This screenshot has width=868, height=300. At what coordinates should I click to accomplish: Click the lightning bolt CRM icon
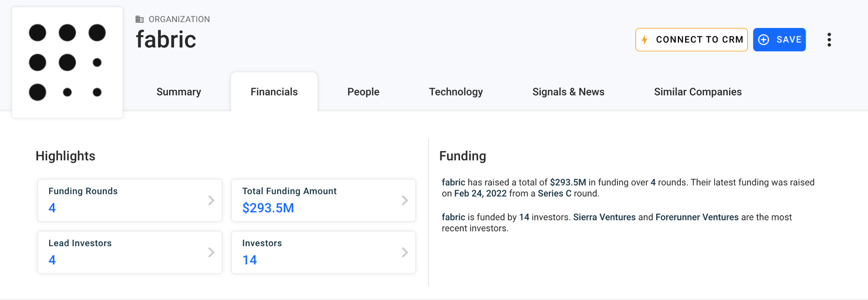coord(645,40)
